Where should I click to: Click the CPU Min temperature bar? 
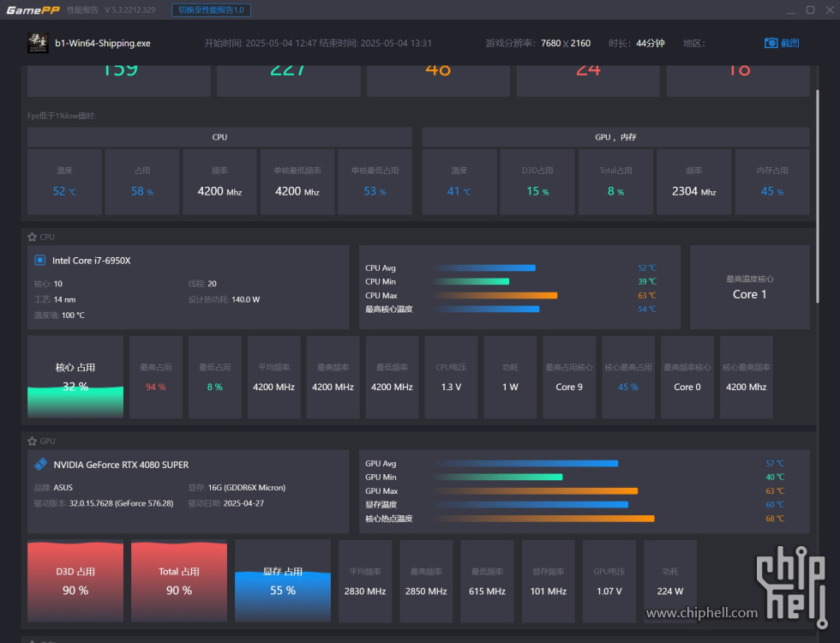(x=471, y=281)
